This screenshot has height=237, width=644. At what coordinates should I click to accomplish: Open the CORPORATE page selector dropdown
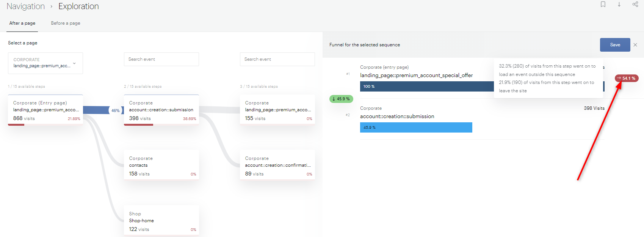pos(45,63)
